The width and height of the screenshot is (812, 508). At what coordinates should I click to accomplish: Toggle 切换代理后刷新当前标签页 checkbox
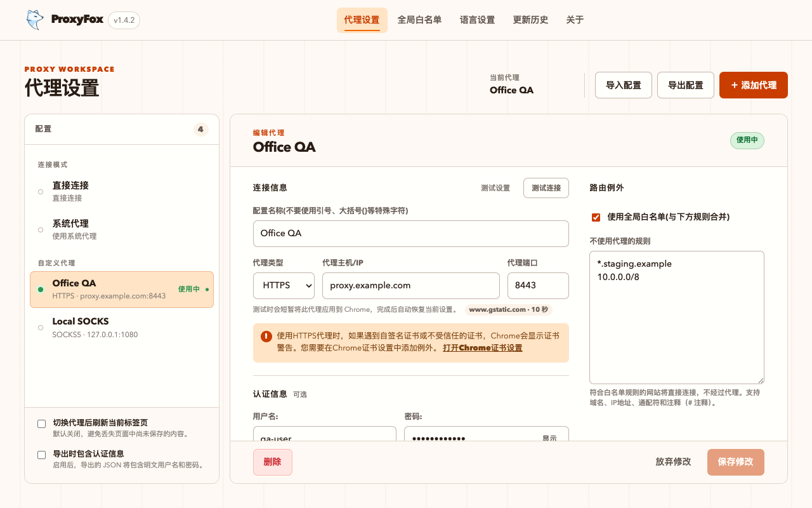click(x=42, y=424)
